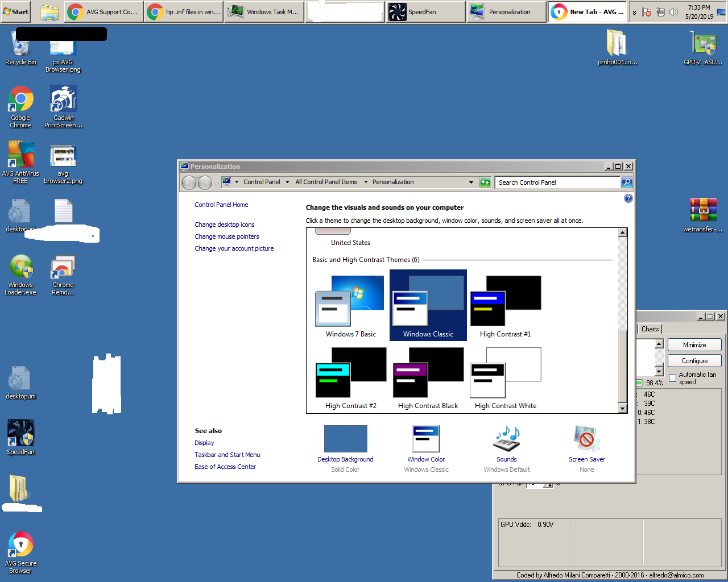The image size is (728, 582).
Task: Open avg browser2.png file icon
Action: tap(63, 163)
